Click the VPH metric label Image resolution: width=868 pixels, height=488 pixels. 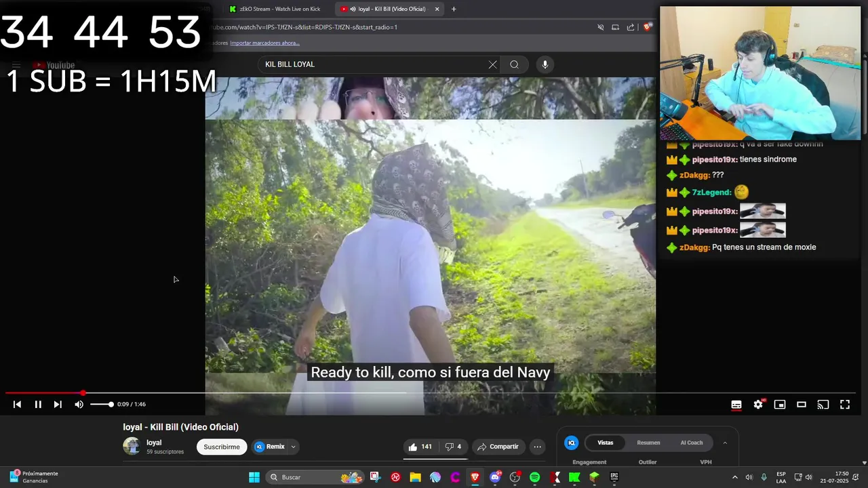point(706,462)
